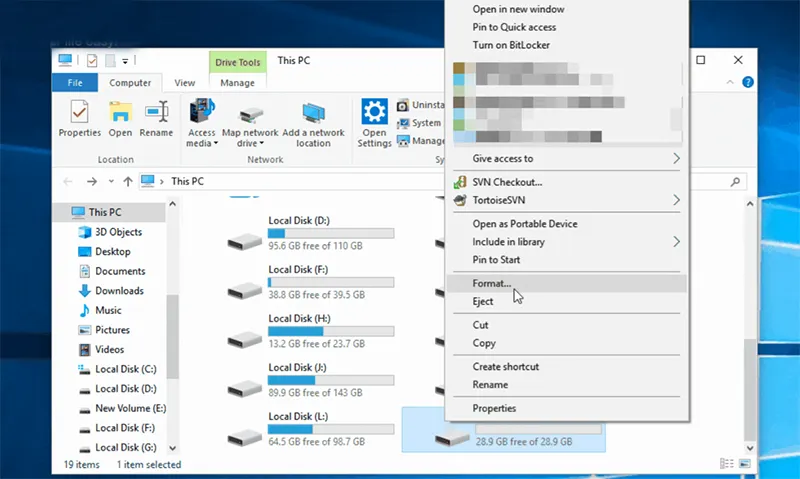The height and width of the screenshot is (479, 800).
Task: Click the search magnifier icon
Action: click(x=735, y=182)
